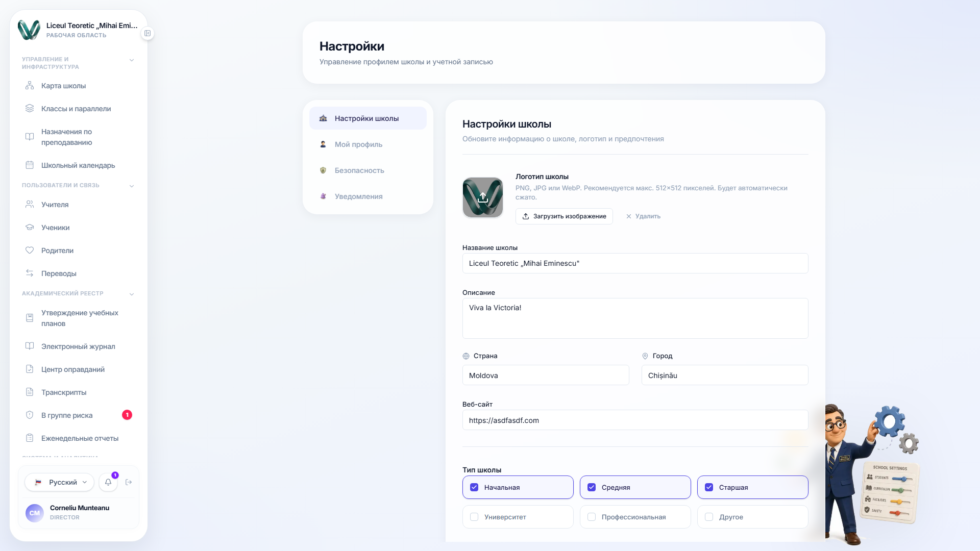Click the Страна input field

tap(546, 375)
